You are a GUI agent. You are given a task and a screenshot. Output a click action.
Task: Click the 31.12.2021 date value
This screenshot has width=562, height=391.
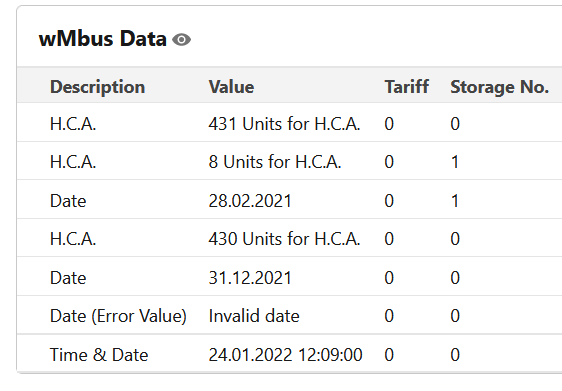pyautogui.click(x=250, y=278)
